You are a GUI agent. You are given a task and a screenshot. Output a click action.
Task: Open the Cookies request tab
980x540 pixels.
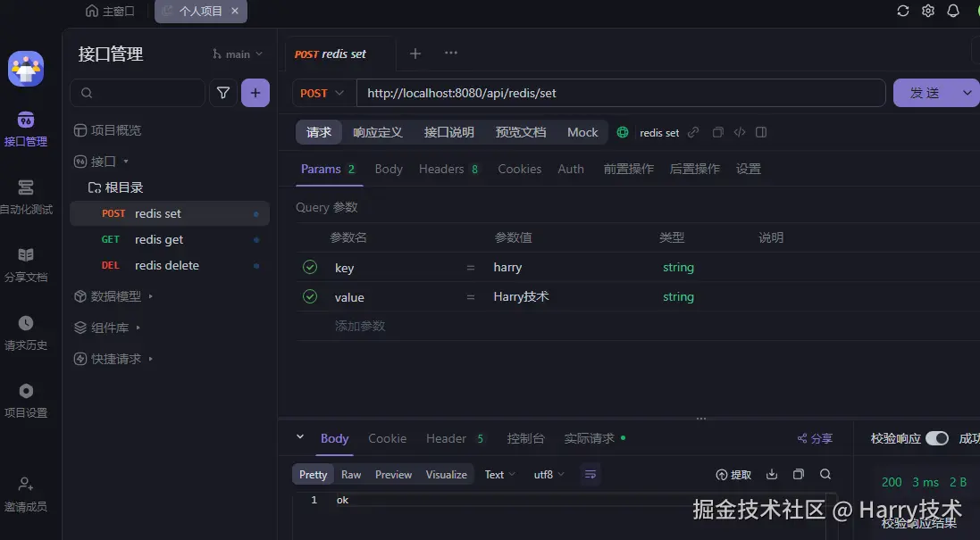coord(519,170)
